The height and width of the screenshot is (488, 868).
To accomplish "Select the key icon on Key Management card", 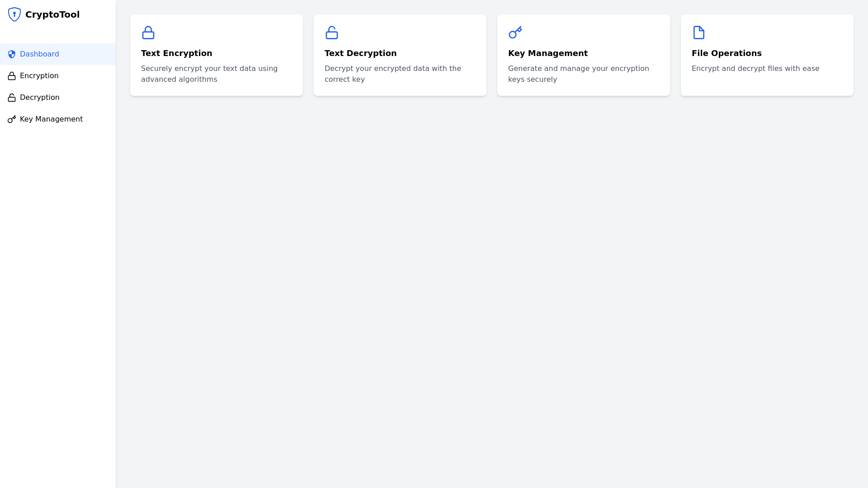I will click(x=515, y=33).
